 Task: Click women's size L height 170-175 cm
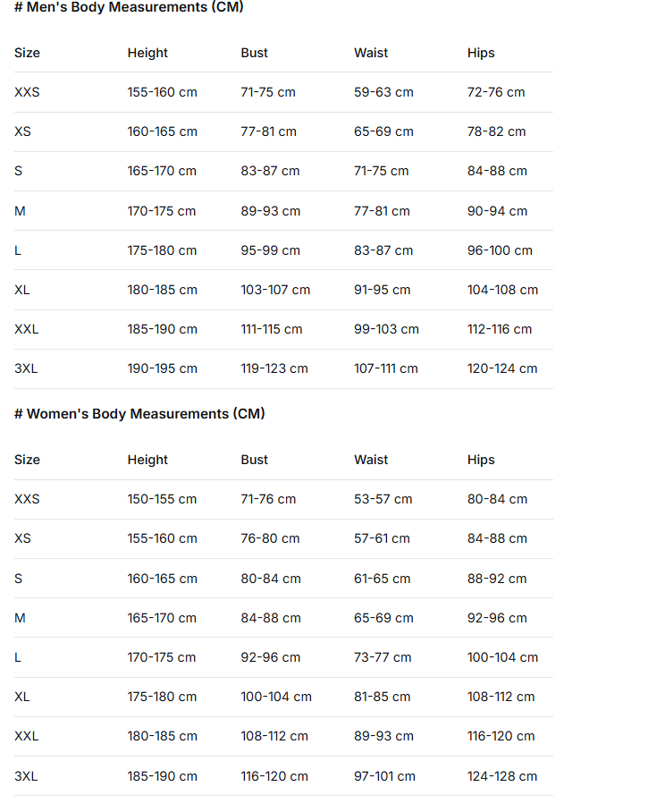[162, 657]
